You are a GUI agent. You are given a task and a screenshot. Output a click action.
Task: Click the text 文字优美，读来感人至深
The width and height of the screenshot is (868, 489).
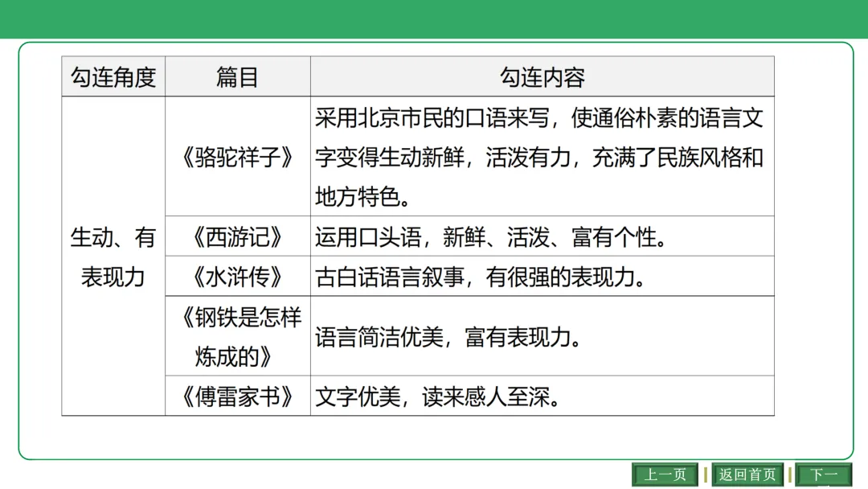(x=438, y=397)
